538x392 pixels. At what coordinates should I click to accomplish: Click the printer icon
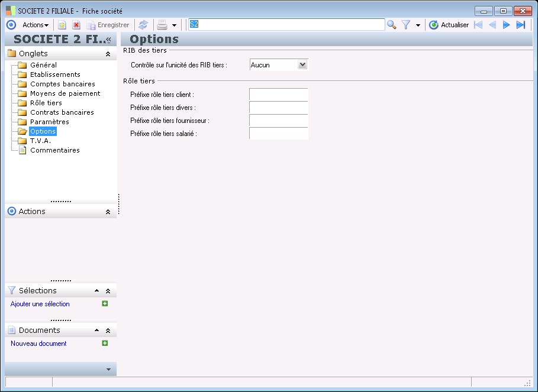pos(162,25)
